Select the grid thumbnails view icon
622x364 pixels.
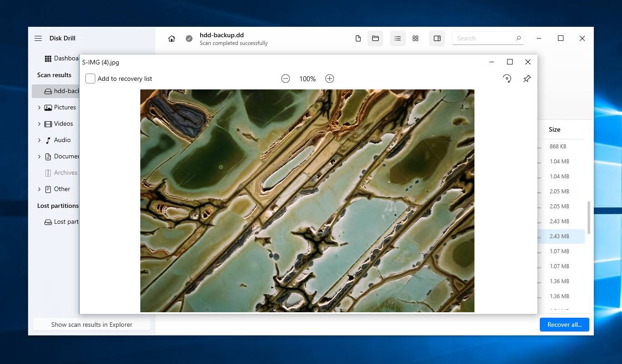tap(415, 39)
